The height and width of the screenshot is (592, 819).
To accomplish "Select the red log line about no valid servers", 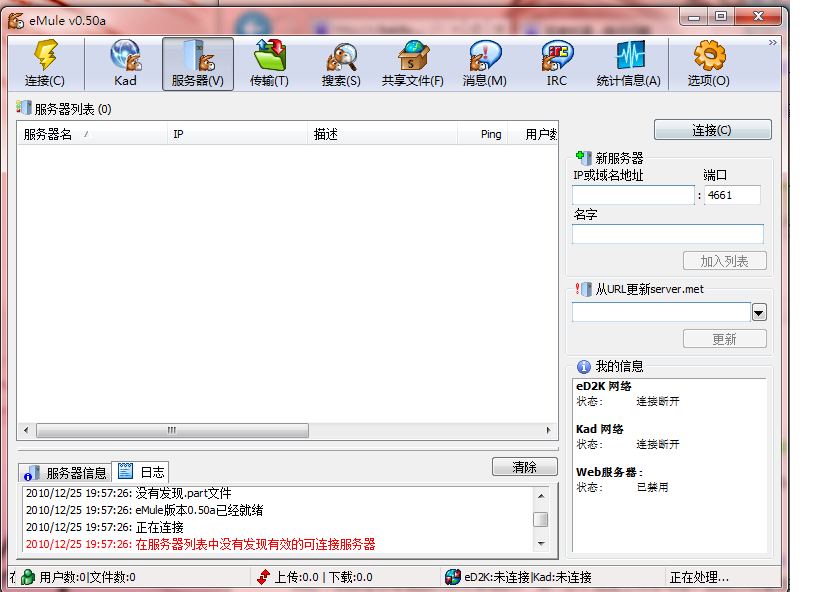I will (x=201, y=544).
